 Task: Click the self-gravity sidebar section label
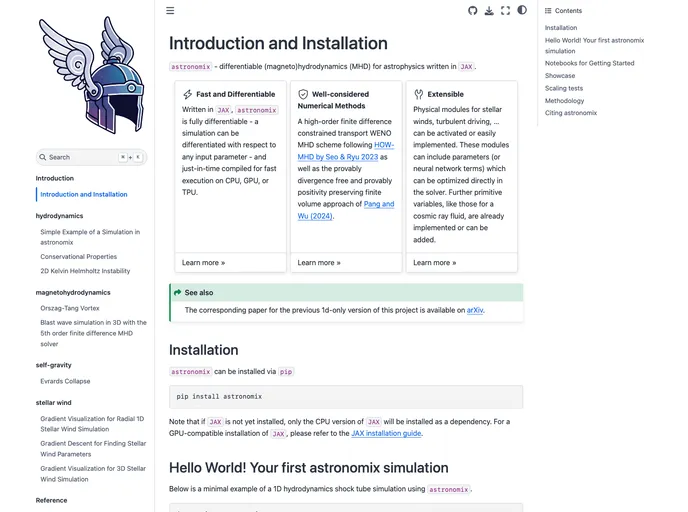coord(54,365)
